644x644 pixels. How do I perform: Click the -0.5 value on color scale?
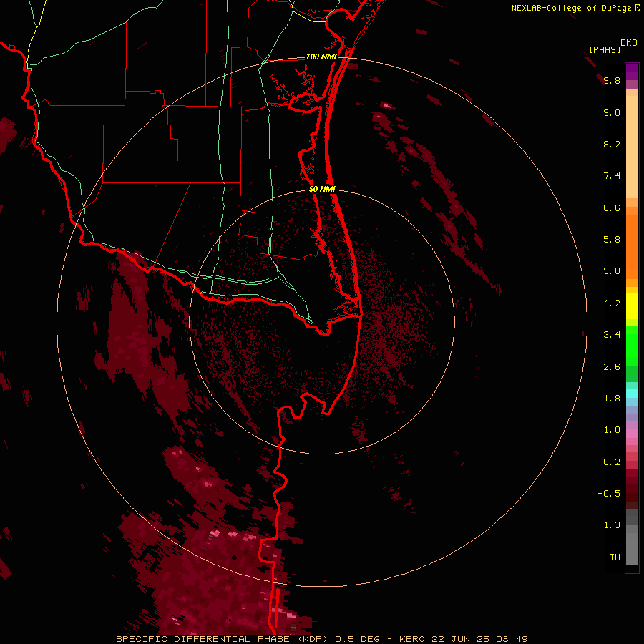coord(609,494)
